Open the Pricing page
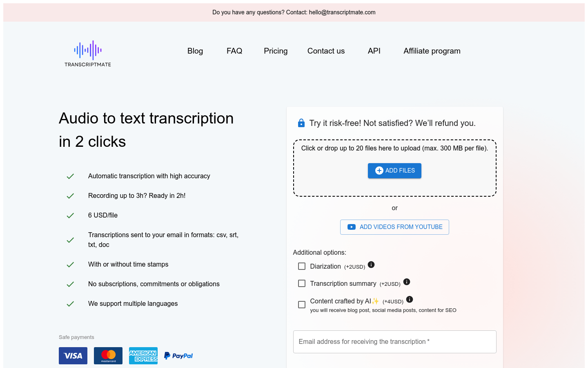588x368 pixels. click(x=276, y=51)
